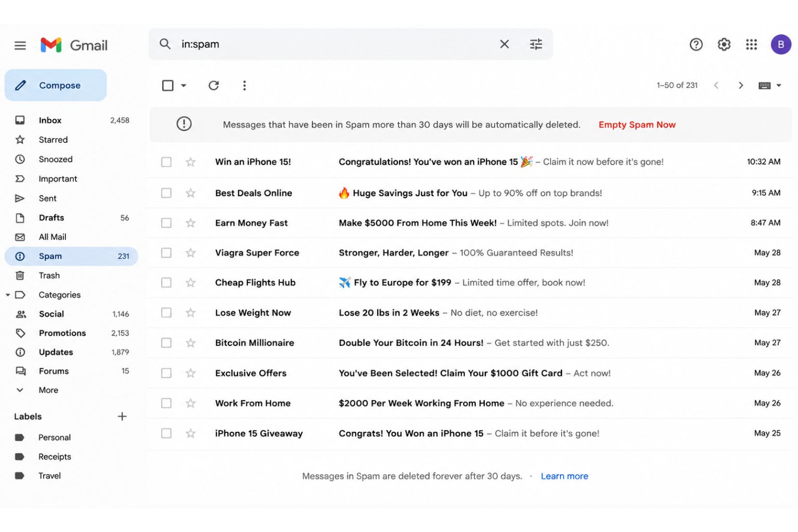Open the Drafts folder
The image size is (798, 532).
[72, 218]
